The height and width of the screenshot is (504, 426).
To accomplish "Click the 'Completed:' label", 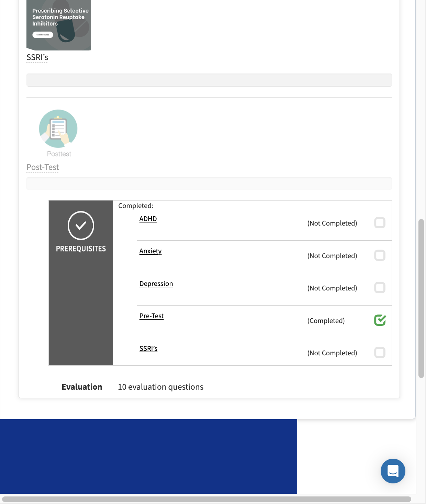I will pos(136,206).
